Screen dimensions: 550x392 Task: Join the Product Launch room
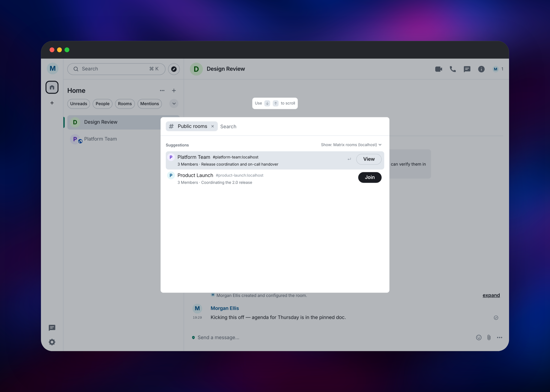(370, 177)
